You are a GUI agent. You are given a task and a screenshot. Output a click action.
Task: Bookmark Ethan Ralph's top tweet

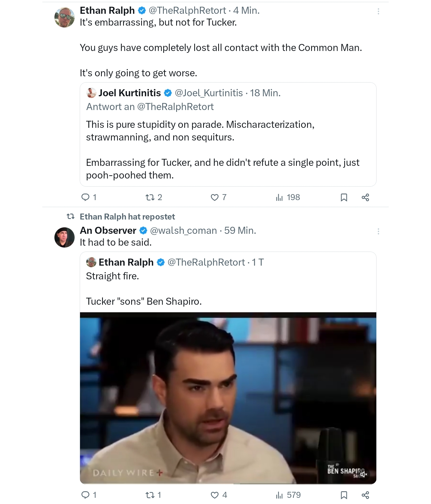click(x=344, y=197)
